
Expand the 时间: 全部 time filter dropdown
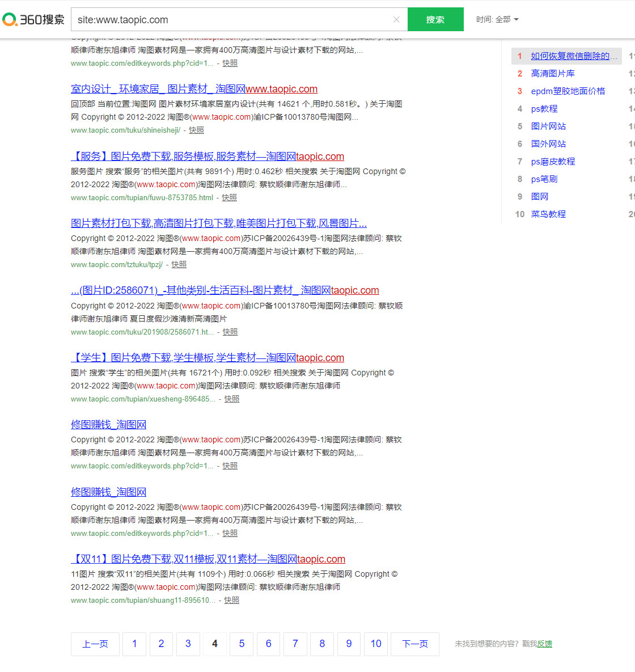pyautogui.click(x=497, y=19)
